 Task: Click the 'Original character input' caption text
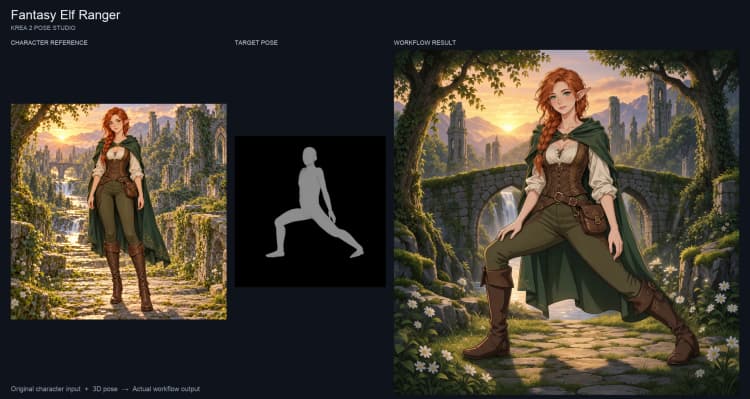(x=45, y=389)
